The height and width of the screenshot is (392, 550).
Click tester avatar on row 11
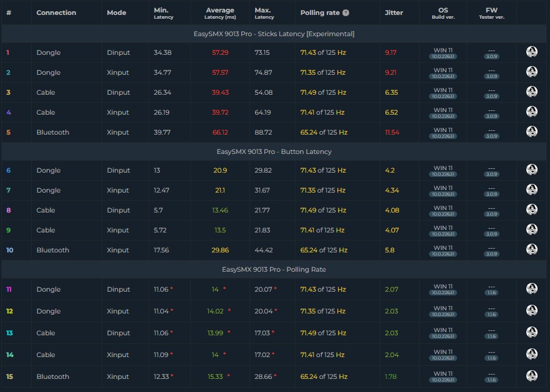pyautogui.click(x=532, y=289)
